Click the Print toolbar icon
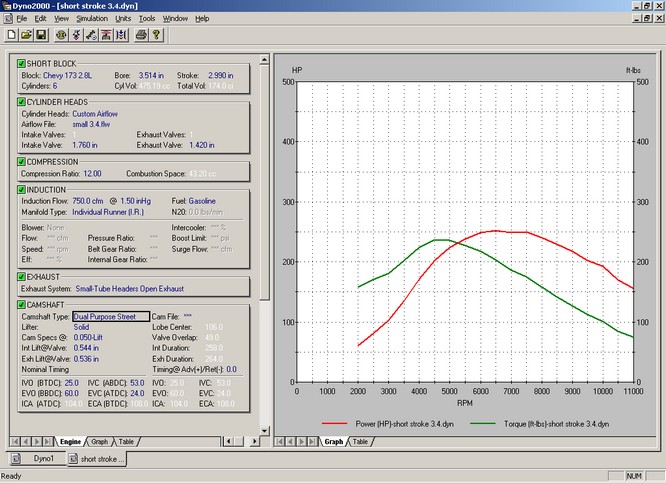 click(x=141, y=35)
